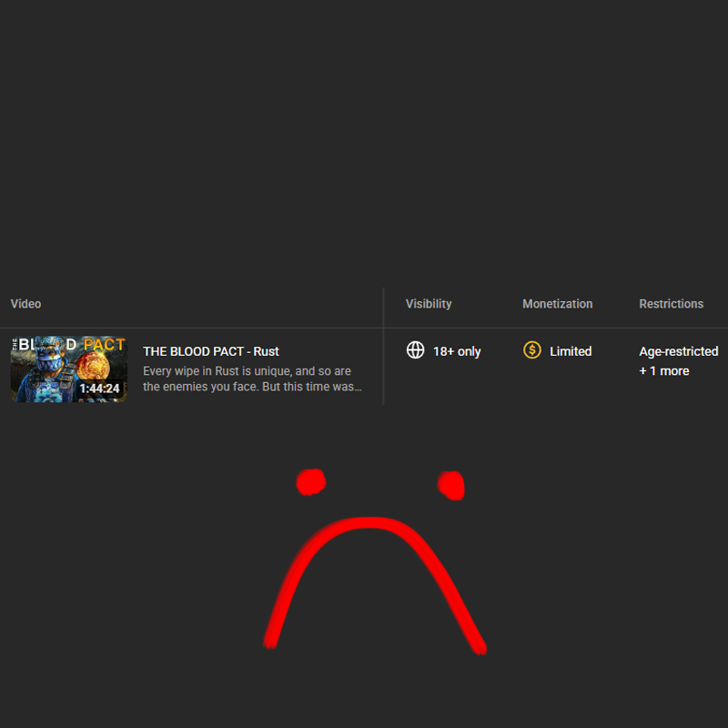Open the video title THE BLOOD PACT - Rust

click(x=211, y=351)
